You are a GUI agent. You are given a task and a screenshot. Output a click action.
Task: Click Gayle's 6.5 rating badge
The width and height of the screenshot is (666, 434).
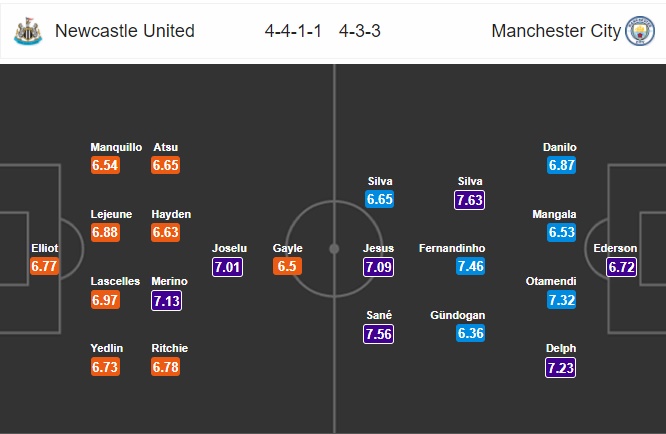[x=286, y=266]
